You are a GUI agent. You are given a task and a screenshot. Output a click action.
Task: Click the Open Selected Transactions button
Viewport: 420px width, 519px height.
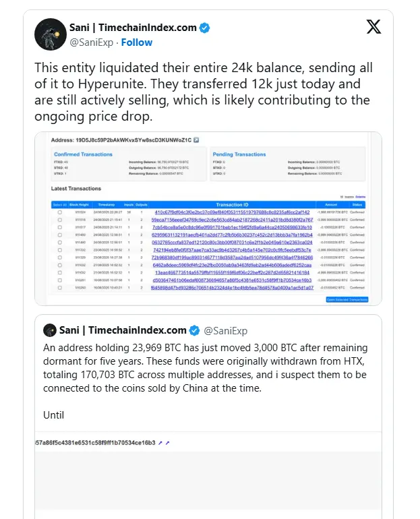pyautogui.click(x=347, y=299)
